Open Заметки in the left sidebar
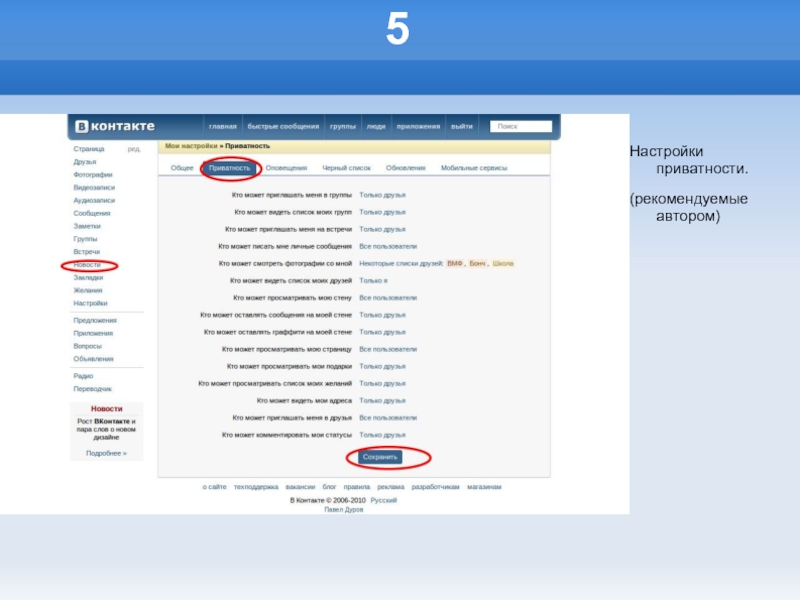 click(87, 226)
